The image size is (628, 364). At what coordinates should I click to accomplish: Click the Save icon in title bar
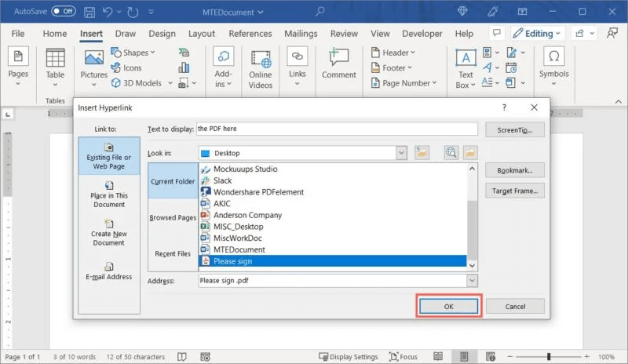point(89,12)
